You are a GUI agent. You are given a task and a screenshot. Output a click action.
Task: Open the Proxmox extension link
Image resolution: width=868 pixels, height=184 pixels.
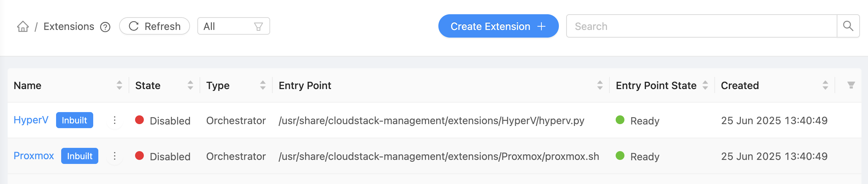click(33, 156)
